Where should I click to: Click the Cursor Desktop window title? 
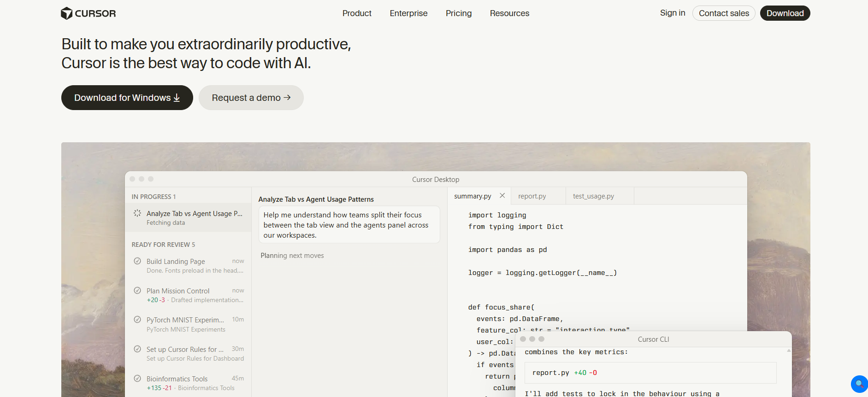pos(436,180)
